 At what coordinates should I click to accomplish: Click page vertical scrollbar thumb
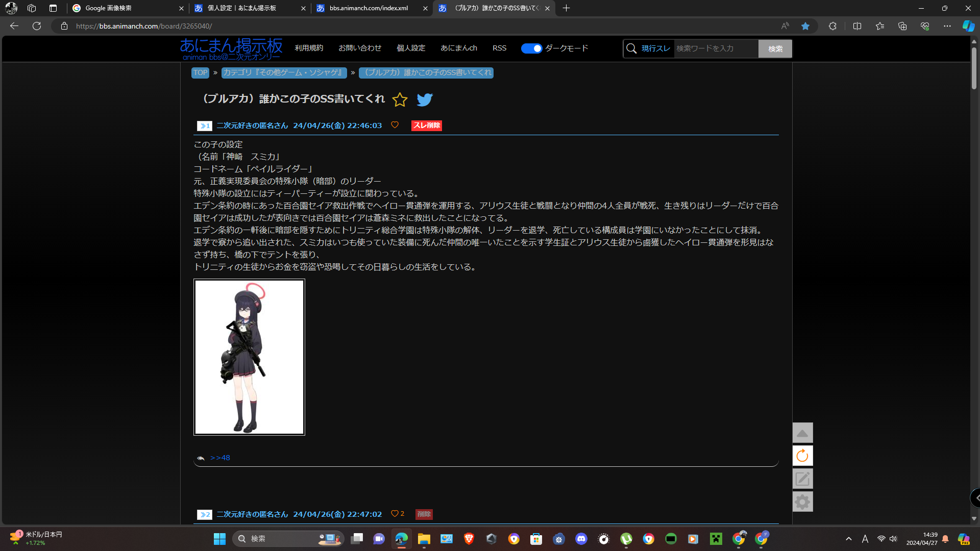click(x=974, y=69)
